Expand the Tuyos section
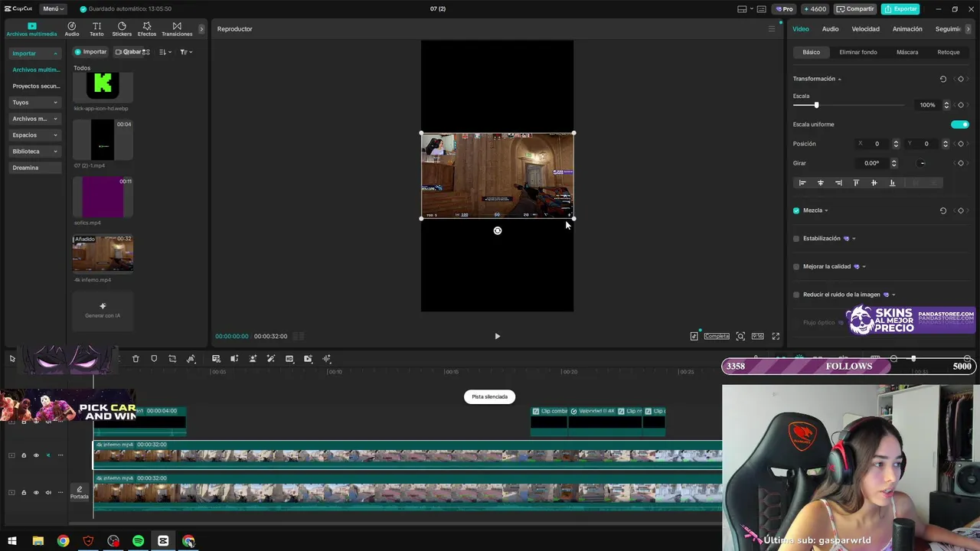Viewport: 980px width, 551px height. [35, 103]
